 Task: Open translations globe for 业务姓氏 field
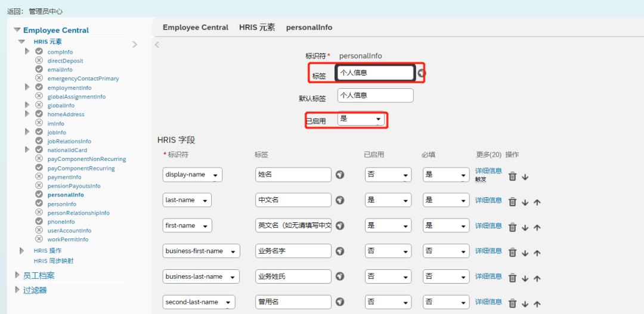pyautogui.click(x=340, y=276)
